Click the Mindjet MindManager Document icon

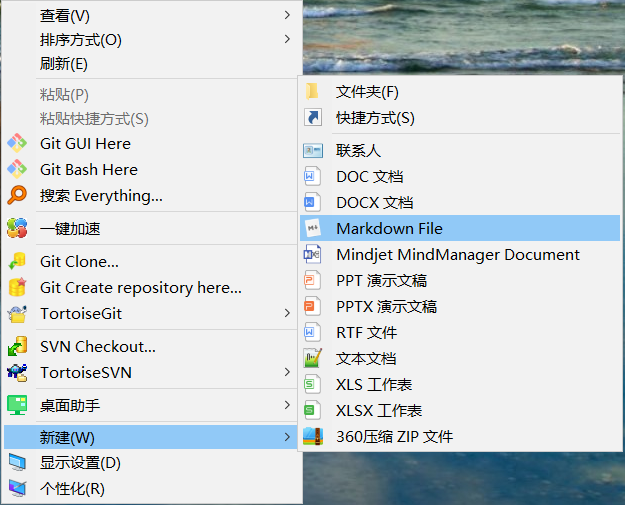click(312, 254)
